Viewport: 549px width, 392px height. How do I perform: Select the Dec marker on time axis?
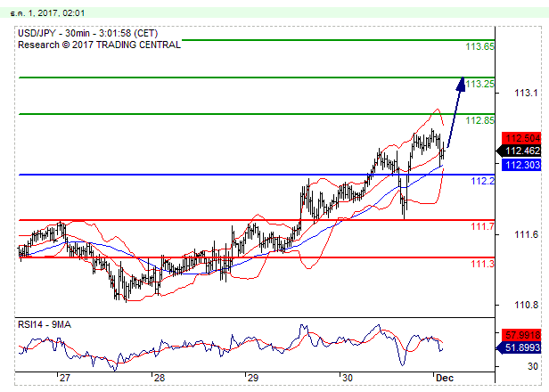445,378
